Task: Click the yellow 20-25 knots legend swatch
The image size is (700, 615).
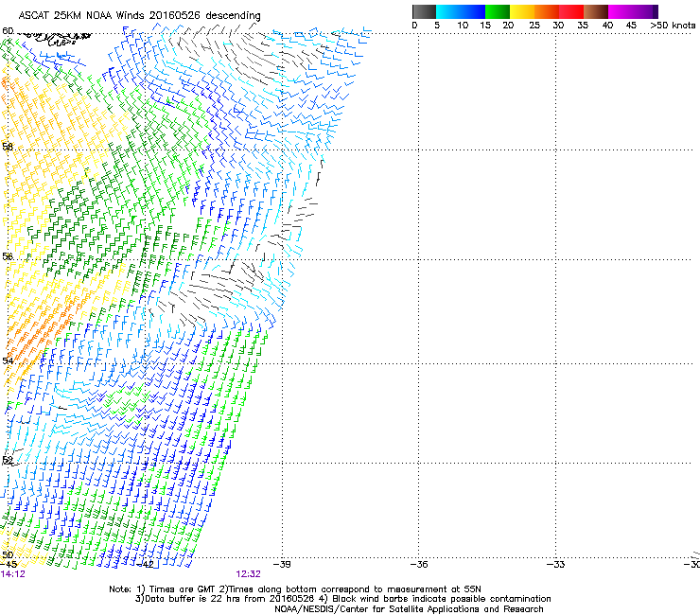Action: click(x=522, y=11)
